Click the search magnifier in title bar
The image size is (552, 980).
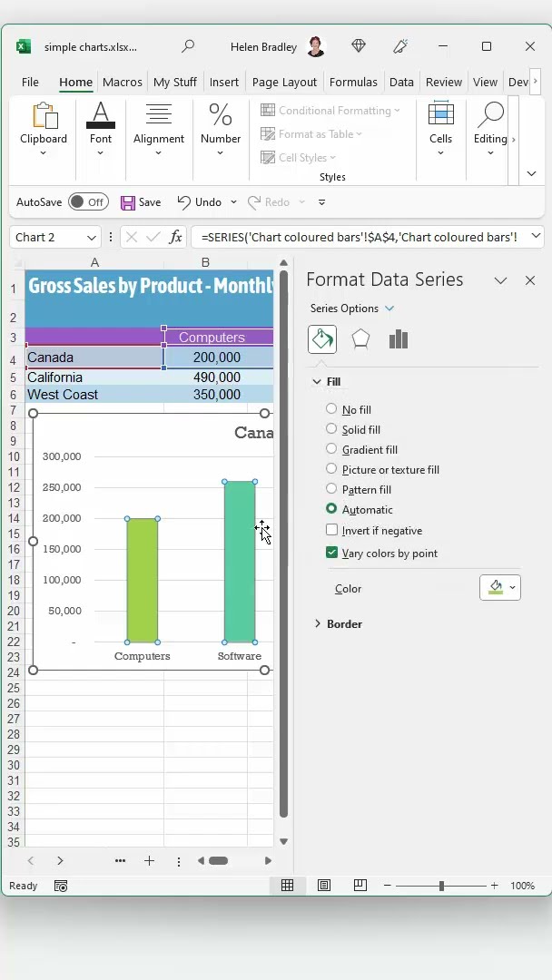point(188,46)
